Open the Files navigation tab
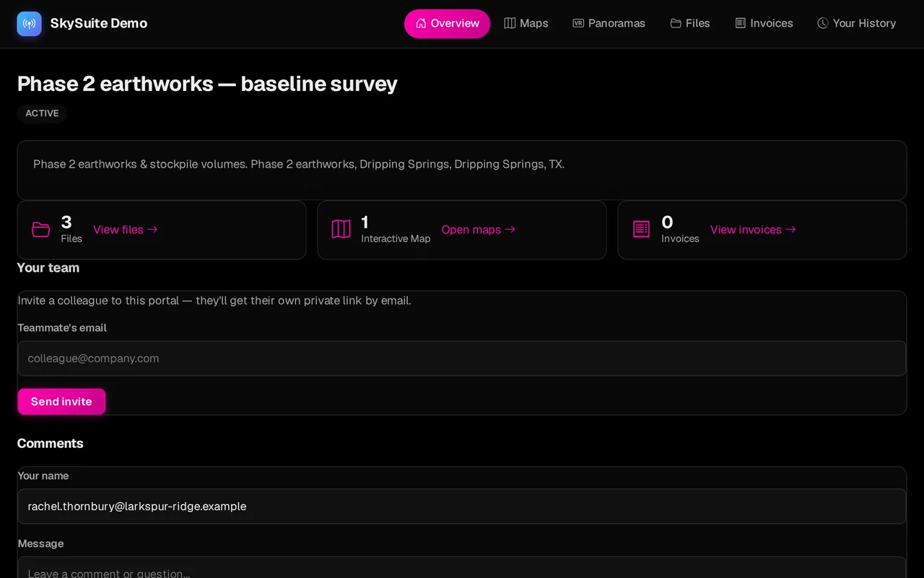Viewport: 924px width, 578px height. [x=690, y=24]
